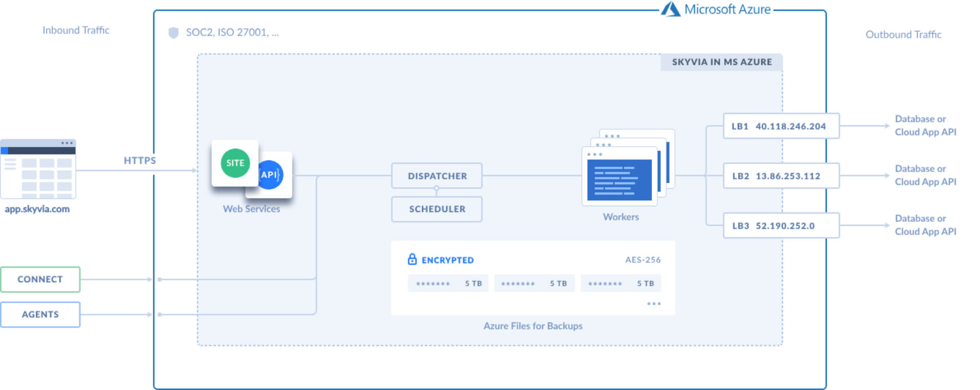Click the app.skyvia.com label
The width and height of the screenshot is (980, 390).
[37, 209]
